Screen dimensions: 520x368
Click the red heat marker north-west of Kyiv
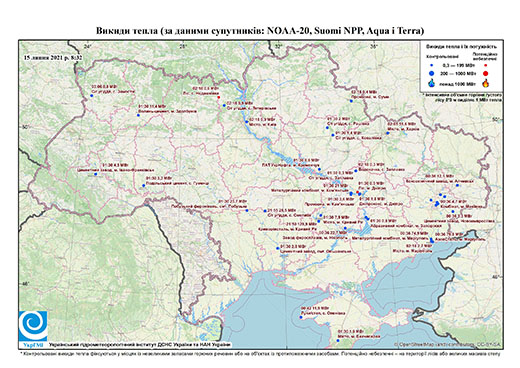click(218, 97)
